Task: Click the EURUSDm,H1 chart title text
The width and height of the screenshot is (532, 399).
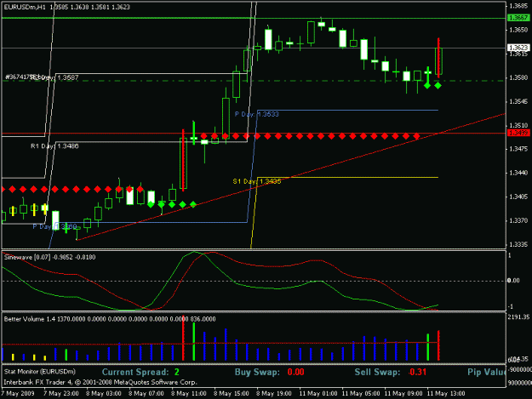Action: point(25,7)
